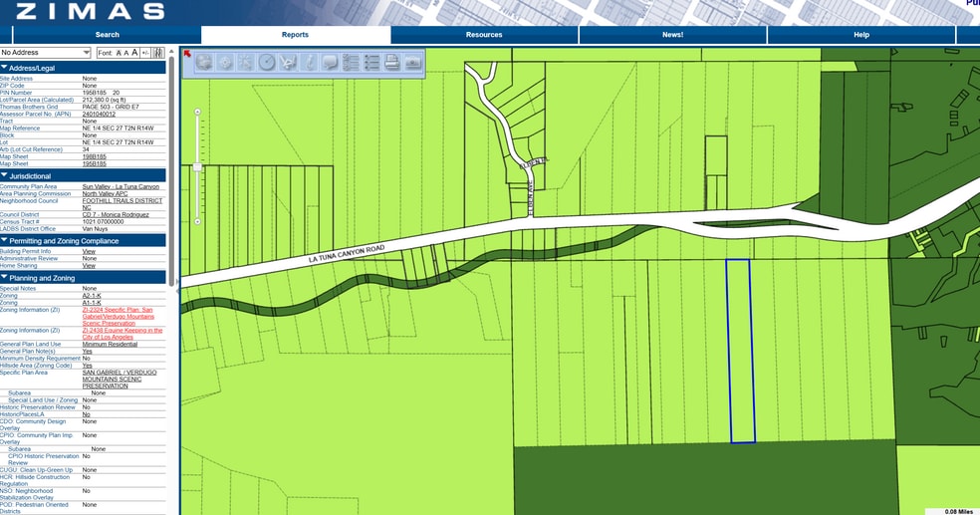Click the identify info 'i' tool
Image resolution: width=980 pixels, height=515 pixels.
309,62
